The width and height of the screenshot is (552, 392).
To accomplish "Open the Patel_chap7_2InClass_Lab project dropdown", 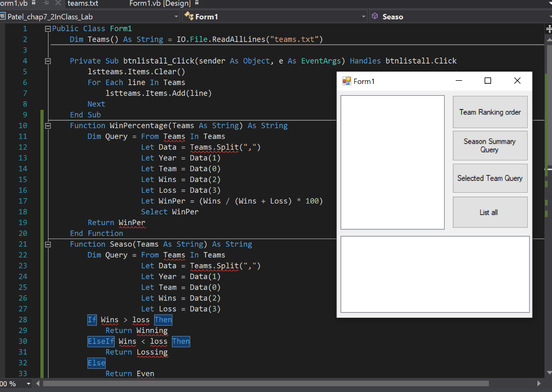I will (x=176, y=17).
